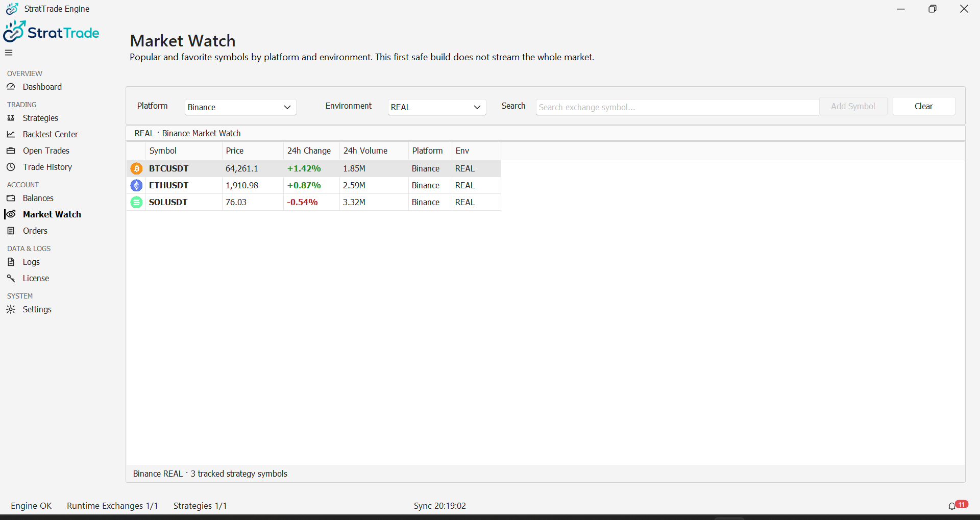Click the StratTrade logo in sidebar
This screenshot has height=520, width=980.
point(51,32)
